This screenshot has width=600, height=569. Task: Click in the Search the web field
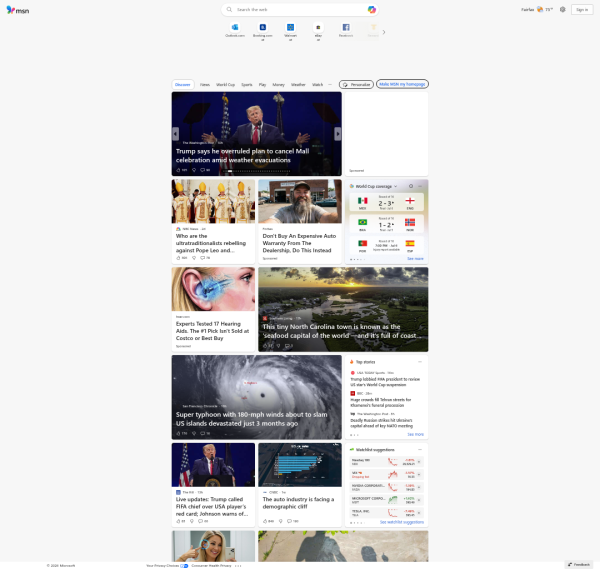298,10
